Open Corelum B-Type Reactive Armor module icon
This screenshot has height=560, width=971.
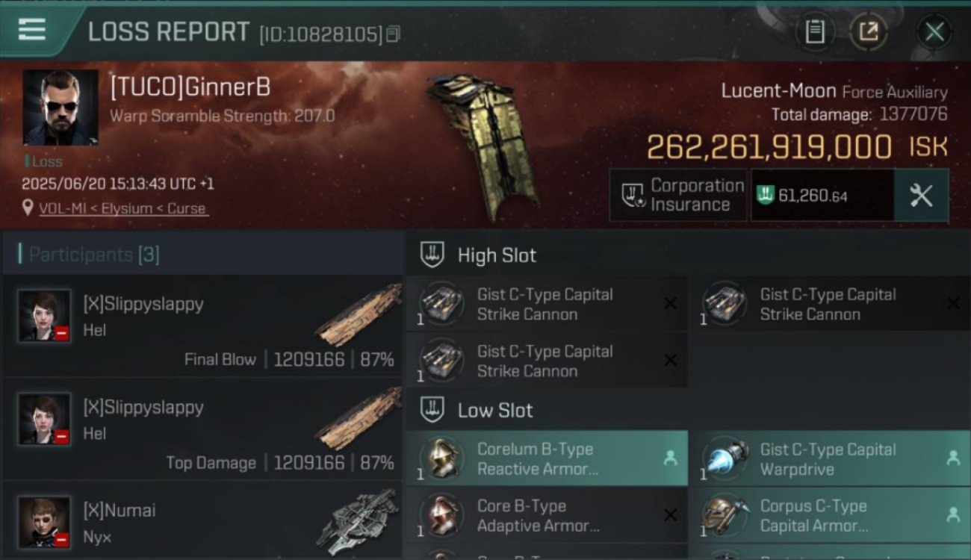442,458
